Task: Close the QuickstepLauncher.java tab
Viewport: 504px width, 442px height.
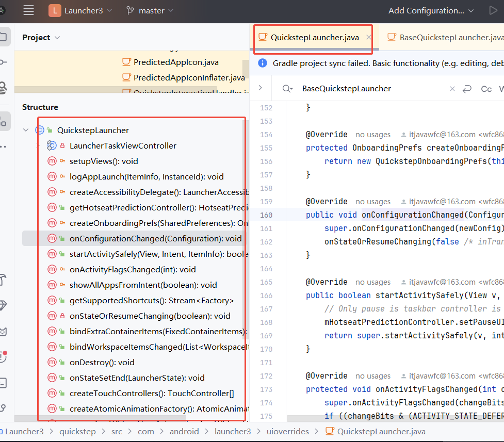Action: pos(368,37)
